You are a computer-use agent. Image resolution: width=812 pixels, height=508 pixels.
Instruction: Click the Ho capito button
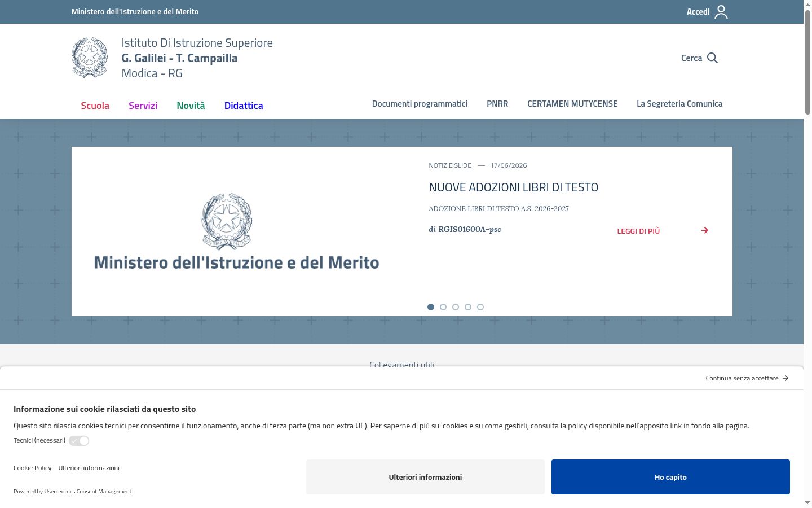pos(670,477)
